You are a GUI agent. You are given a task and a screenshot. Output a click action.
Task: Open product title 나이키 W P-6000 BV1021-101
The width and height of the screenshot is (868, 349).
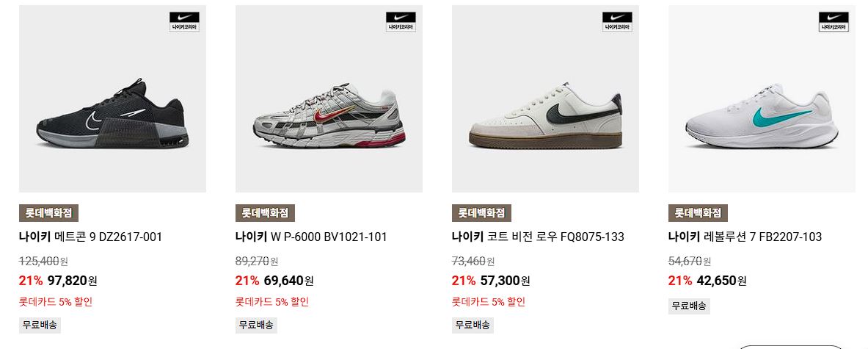pyautogui.click(x=311, y=237)
